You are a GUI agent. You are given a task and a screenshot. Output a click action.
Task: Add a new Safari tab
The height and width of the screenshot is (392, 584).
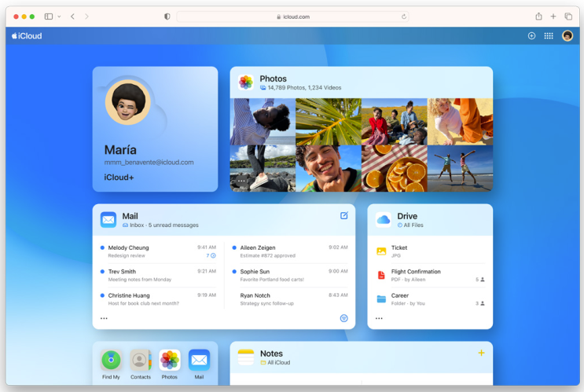click(x=553, y=16)
